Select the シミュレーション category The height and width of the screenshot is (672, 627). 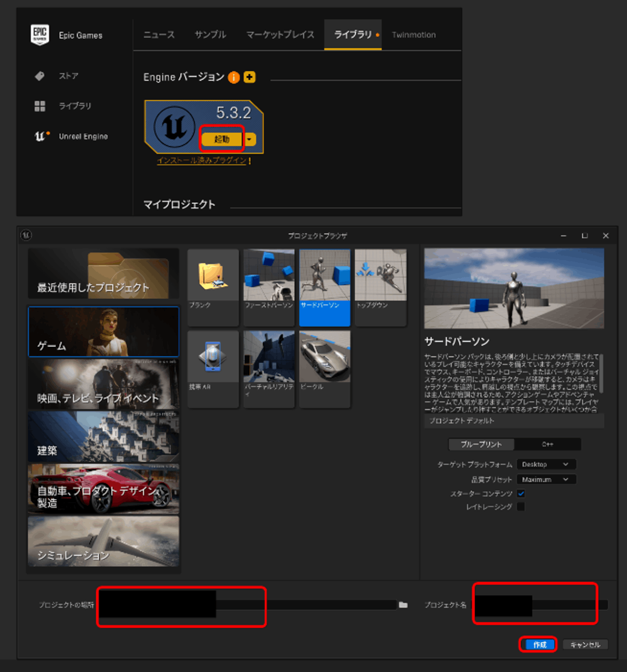(104, 541)
